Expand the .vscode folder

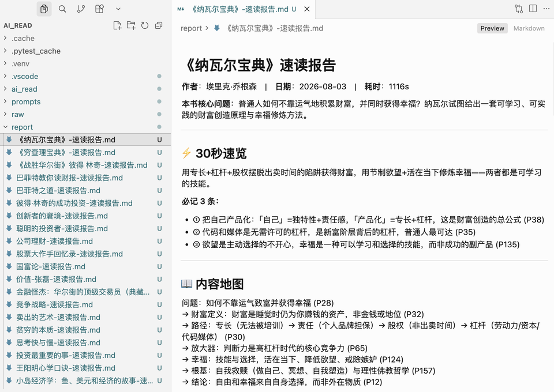(x=85, y=76)
